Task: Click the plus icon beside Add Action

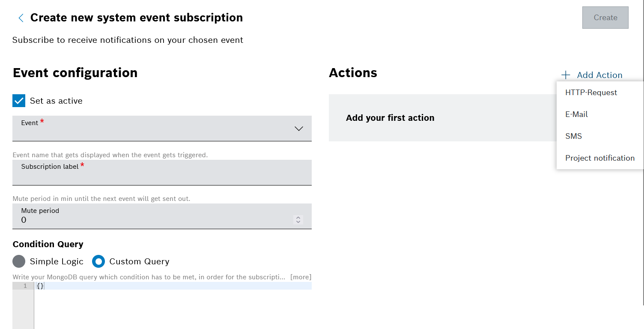Action: coord(566,75)
